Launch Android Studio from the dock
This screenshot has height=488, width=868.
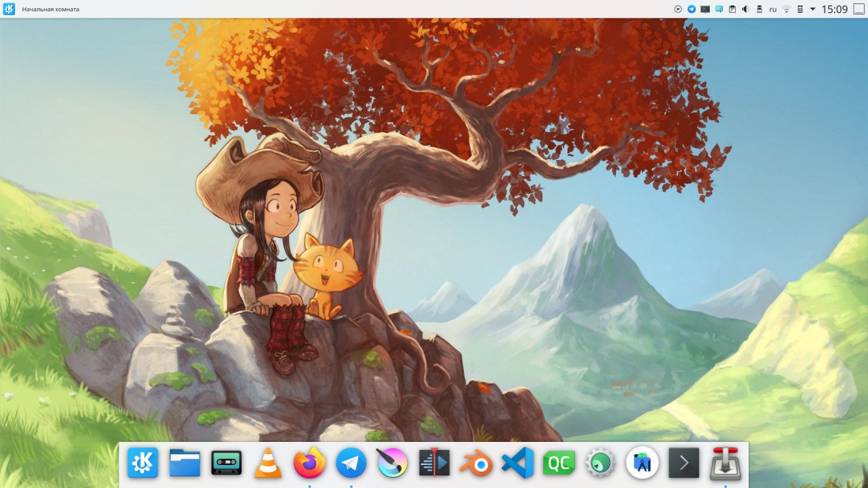pyautogui.click(x=642, y=464)
